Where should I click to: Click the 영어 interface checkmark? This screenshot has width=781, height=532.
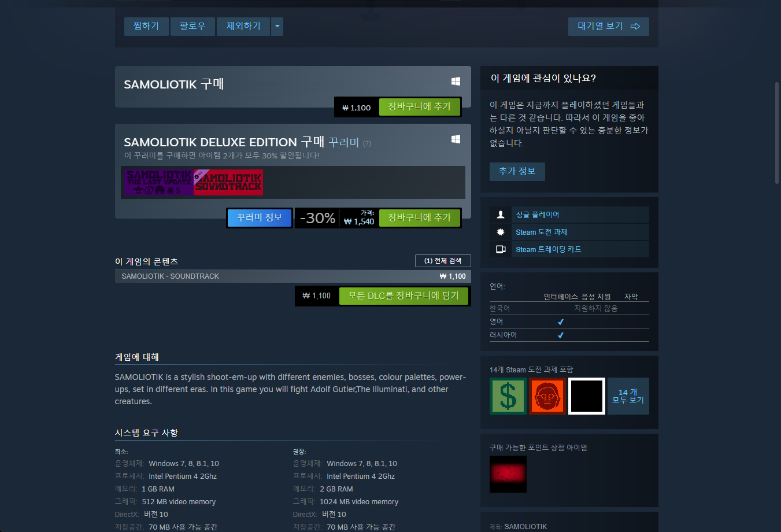[x=561, y=322]
